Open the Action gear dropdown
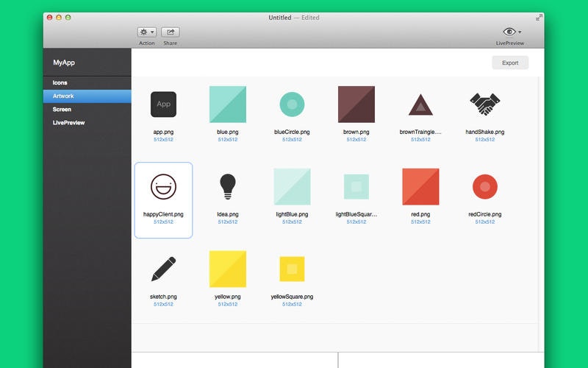 pyautogui.click(x=146, y=32)
